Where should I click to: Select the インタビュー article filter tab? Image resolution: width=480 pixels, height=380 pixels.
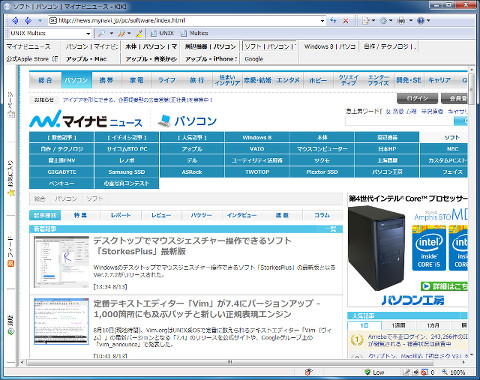tap(242, 215)
